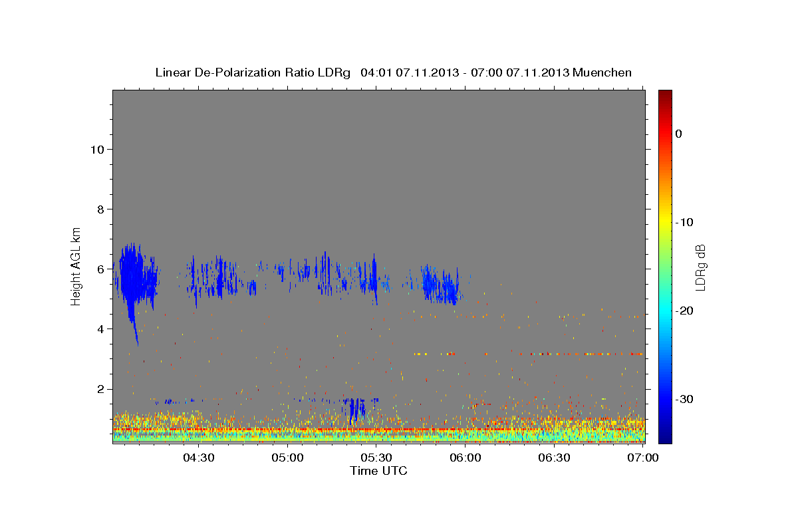Click the 04:30 time tick label
Image resolution: width=798 pixels, height=532 pixels.
198,458
